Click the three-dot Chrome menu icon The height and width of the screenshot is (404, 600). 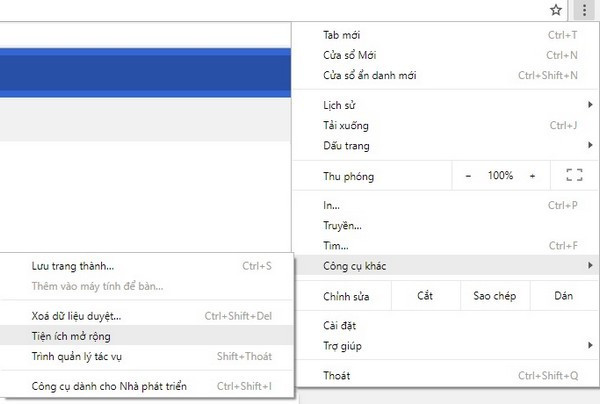tap(584, 10)
